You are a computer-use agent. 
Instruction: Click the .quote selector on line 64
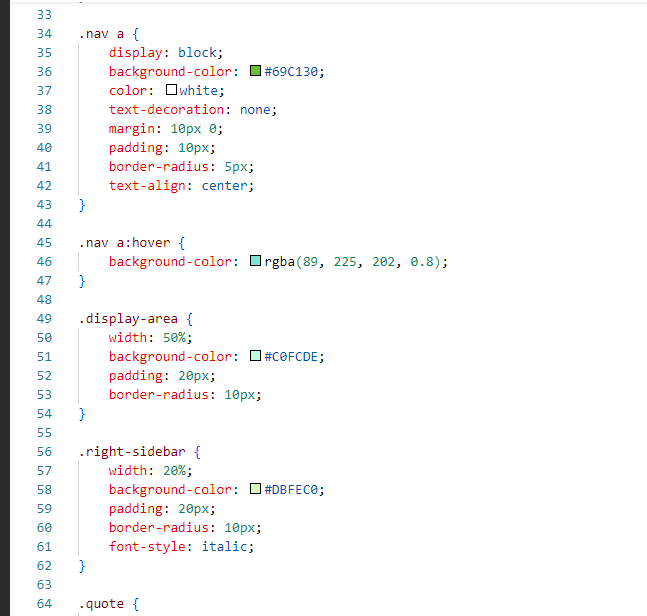(101, 604)
